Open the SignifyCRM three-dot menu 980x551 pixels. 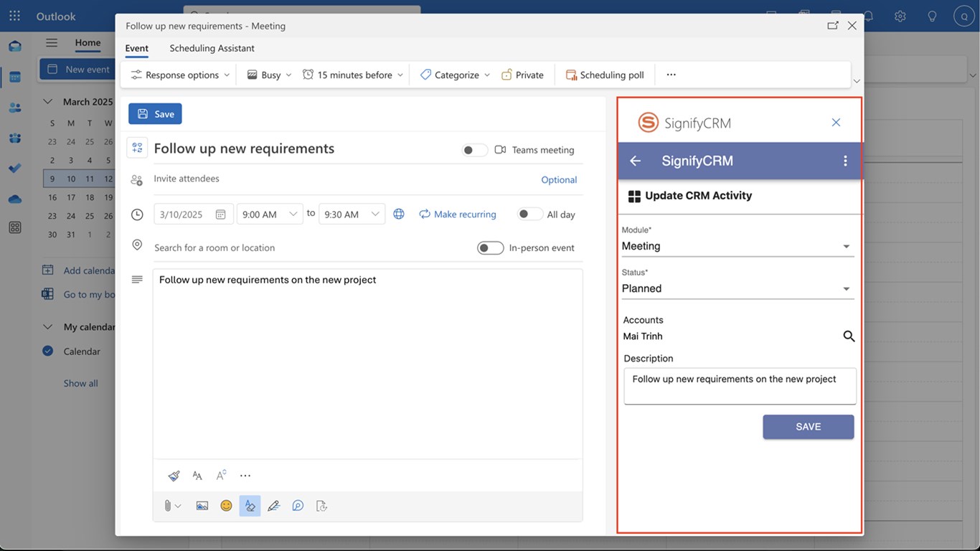pyautogui.click(x=845, y=161)
